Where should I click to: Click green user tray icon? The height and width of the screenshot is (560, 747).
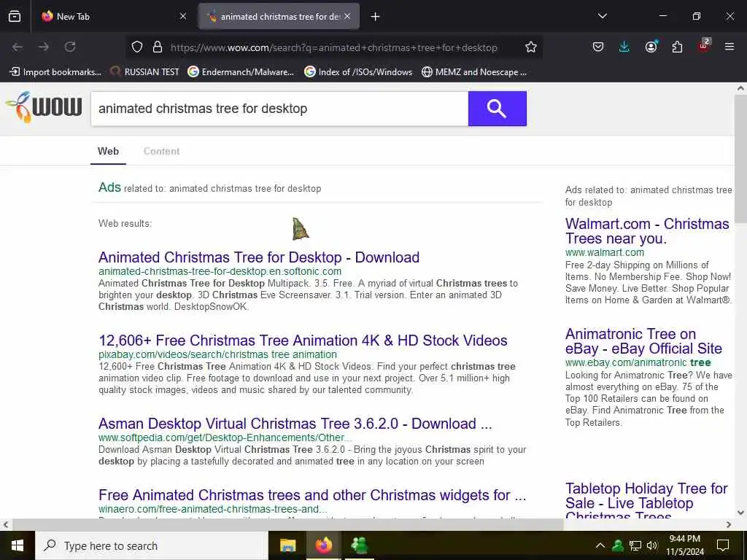[x=617, y=545]
